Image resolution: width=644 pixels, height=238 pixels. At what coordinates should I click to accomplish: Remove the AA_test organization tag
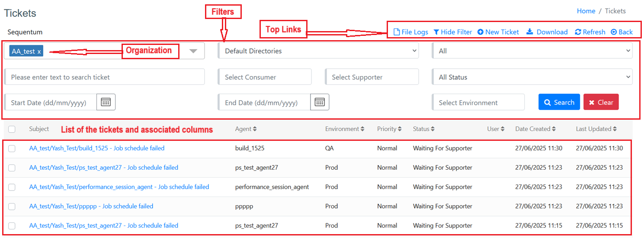[x=39, y=51]
